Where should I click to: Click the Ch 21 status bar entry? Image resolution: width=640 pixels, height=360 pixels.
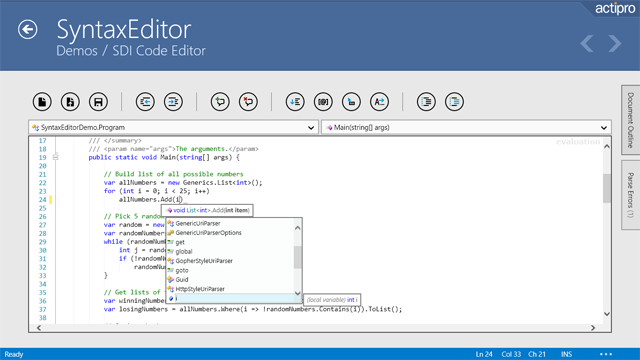tap(537, 354)
